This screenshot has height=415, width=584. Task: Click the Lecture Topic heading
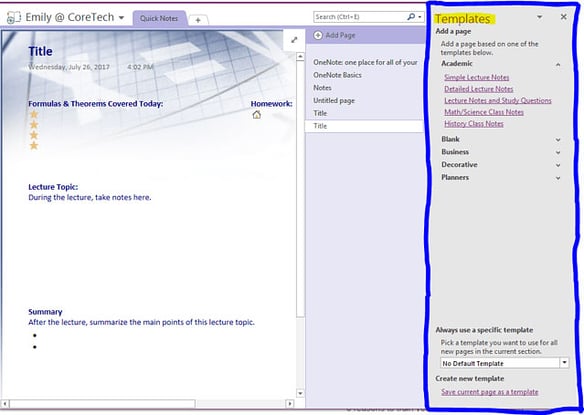53,187
